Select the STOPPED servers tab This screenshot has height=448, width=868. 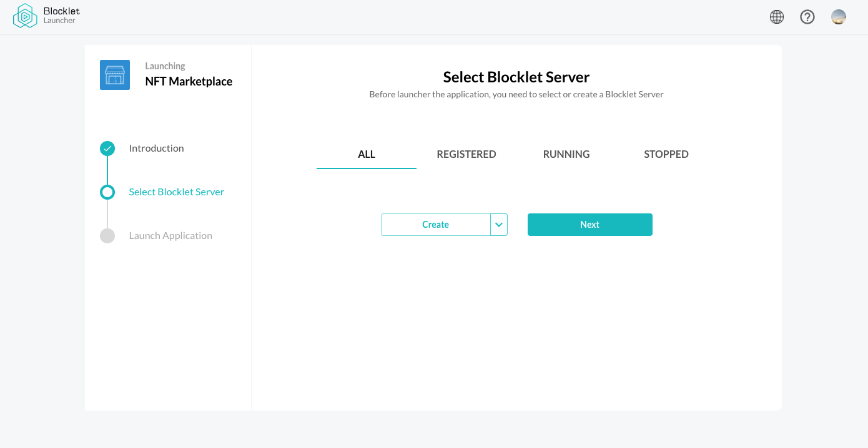click(x=666, y=154)
